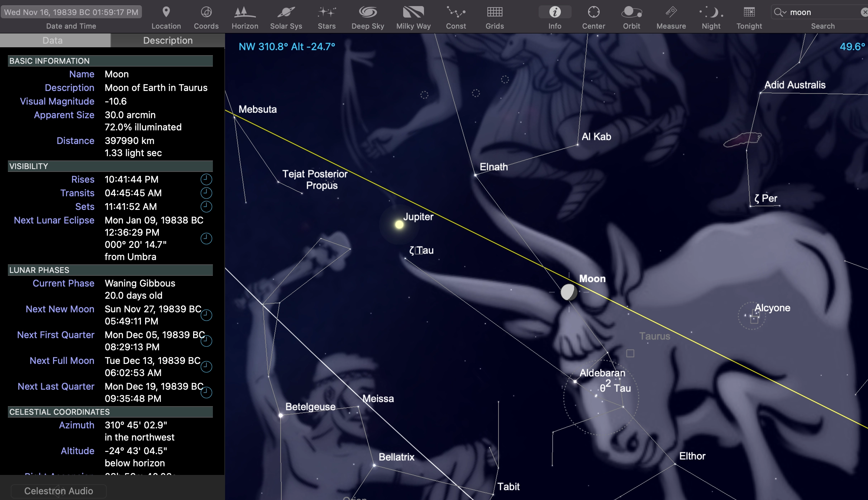The height and width of the screenshot is (500, 868).
Task: Click the Deep Sky galaxy icon
Action: tap(368, 13)
